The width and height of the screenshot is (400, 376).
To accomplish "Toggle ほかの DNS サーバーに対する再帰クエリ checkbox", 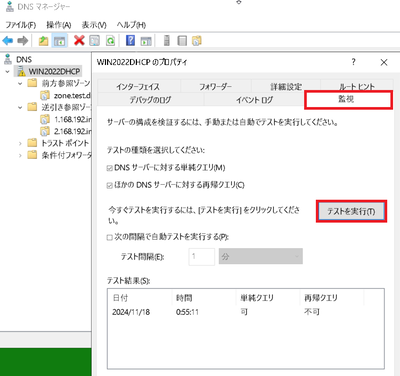I will (x=109, y=186).
